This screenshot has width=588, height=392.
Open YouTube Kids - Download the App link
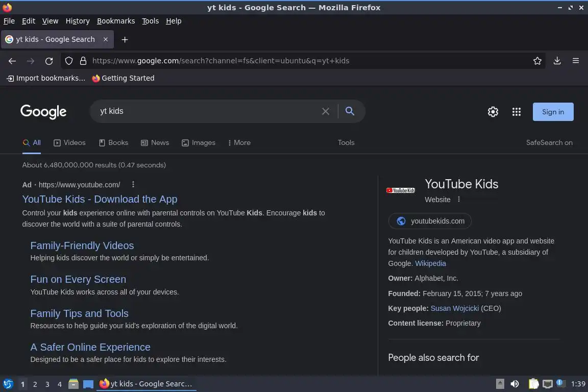pyautogui.click(x=100, y=199)
